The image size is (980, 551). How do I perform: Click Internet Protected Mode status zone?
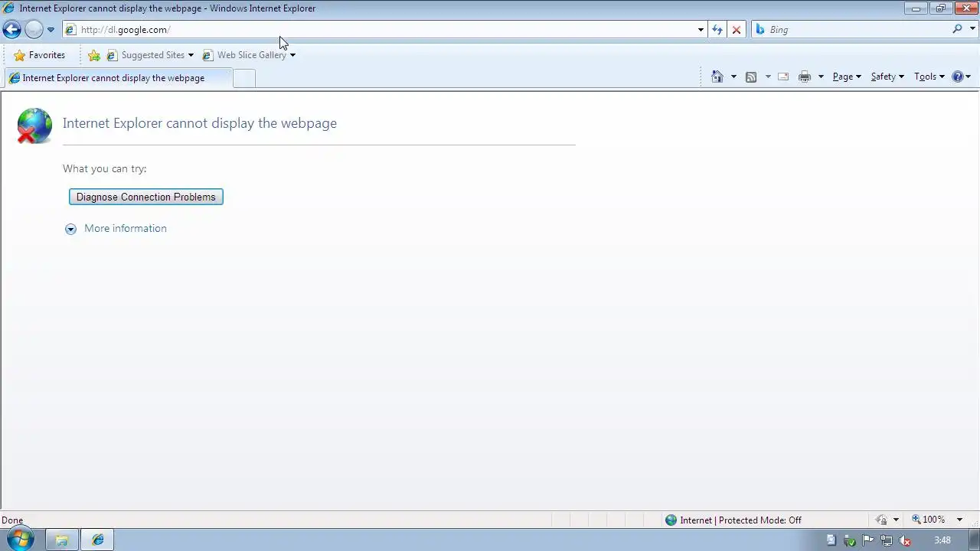point(733,520)
